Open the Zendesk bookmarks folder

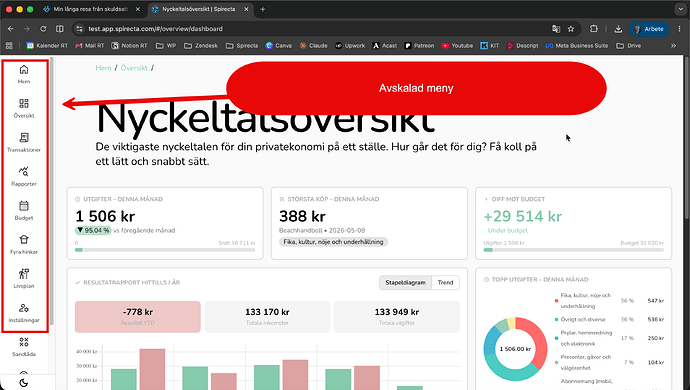[x=201, y=45]
